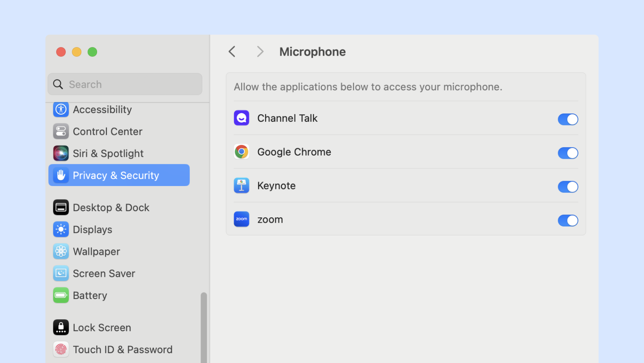Screen dimensions: 644x363
Task: Click the Displays sun icon
Action: point(61,229)
